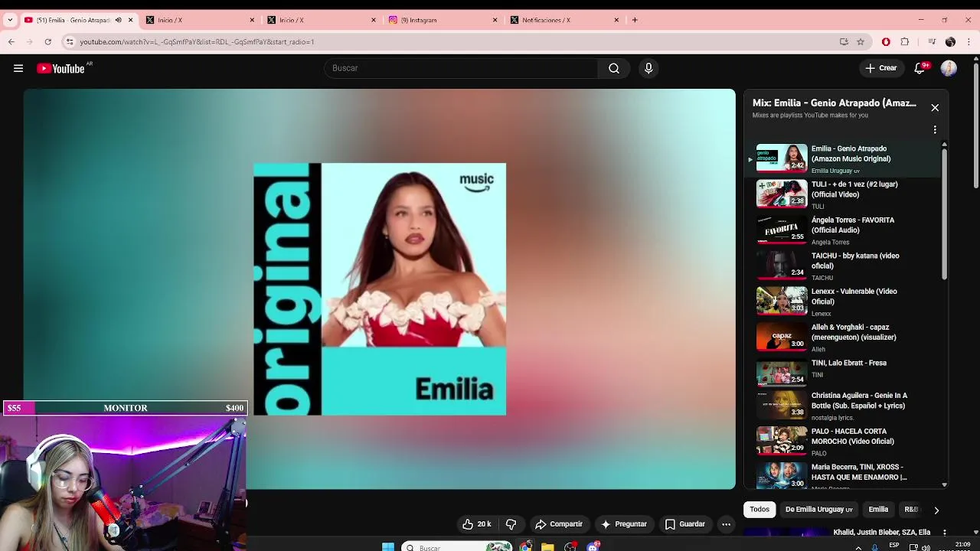980x551 pixels.
Task: Play Lenexx - Vulnerable playlist item
Action: pos(843,302)
